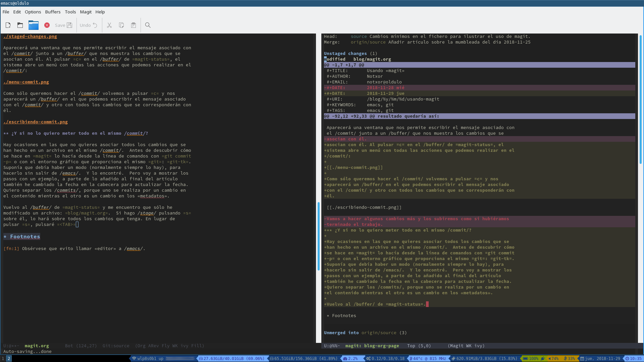This screenshot has width=644, height=362.
Task: Click Git:source in the left mode line
Action: point(116,346)
